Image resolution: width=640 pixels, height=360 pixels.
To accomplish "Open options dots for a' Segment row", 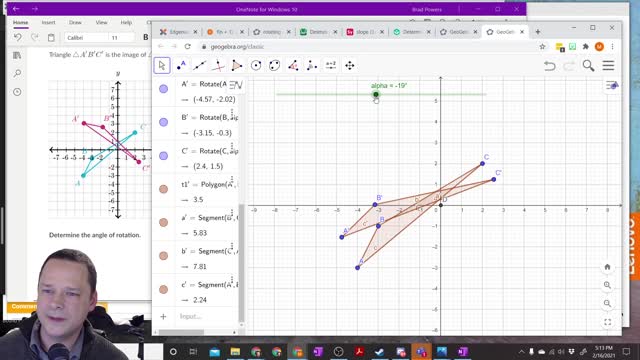I will tap(232, 213).
